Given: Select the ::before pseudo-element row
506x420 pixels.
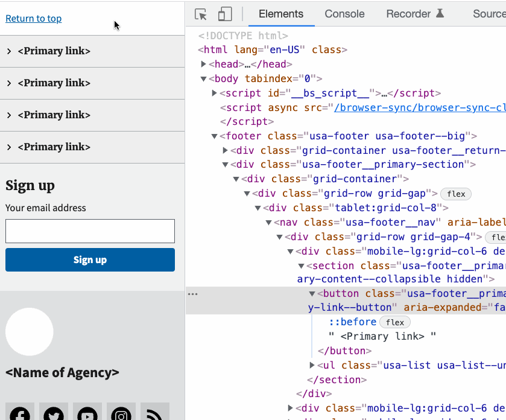Looking at the screenshot, I should pyautogui.click(x=353, y=322).
